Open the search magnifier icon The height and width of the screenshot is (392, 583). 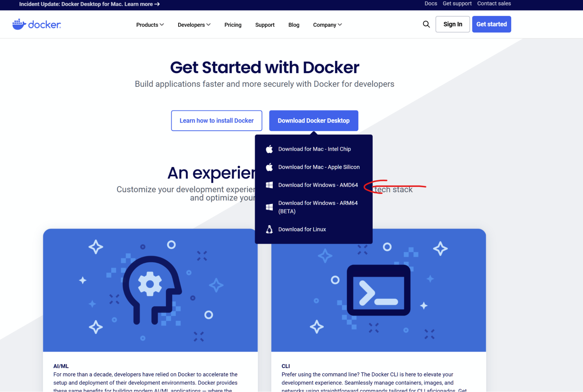[426, 24]
